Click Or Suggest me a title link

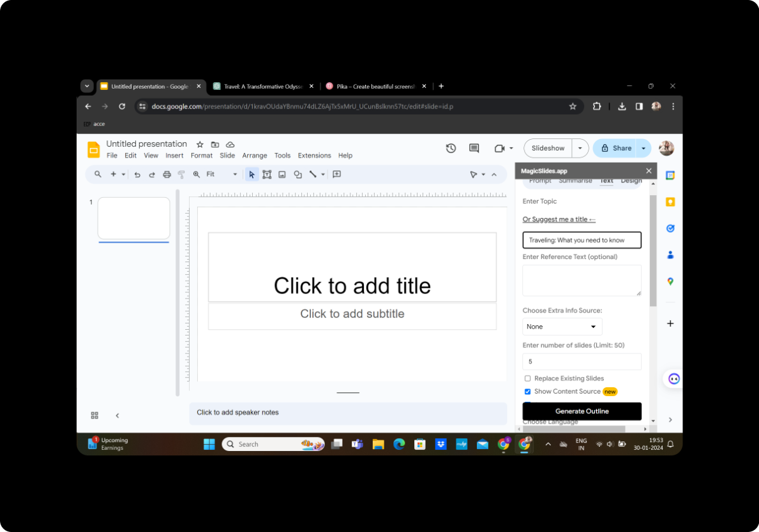(559, 219)
